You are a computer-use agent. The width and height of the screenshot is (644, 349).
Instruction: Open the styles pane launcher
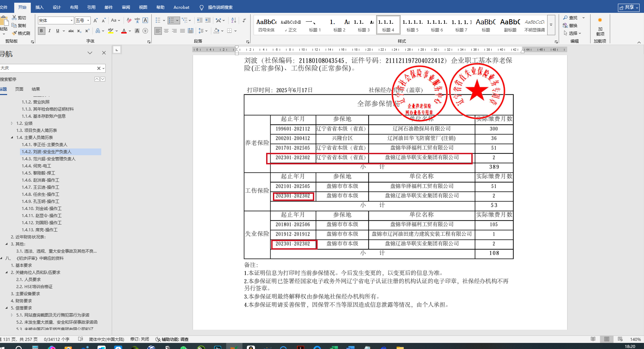[x=556, y=42]
